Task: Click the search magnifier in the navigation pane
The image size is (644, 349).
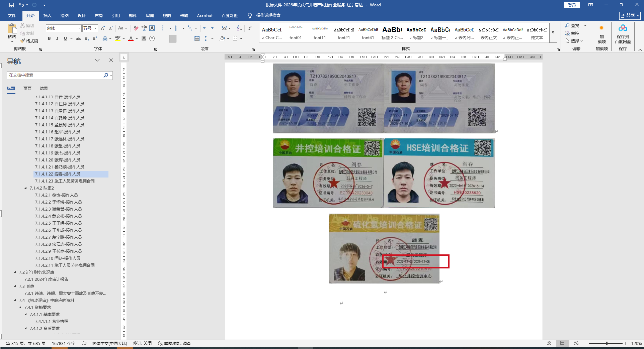Action: click(x=106, y=75)
